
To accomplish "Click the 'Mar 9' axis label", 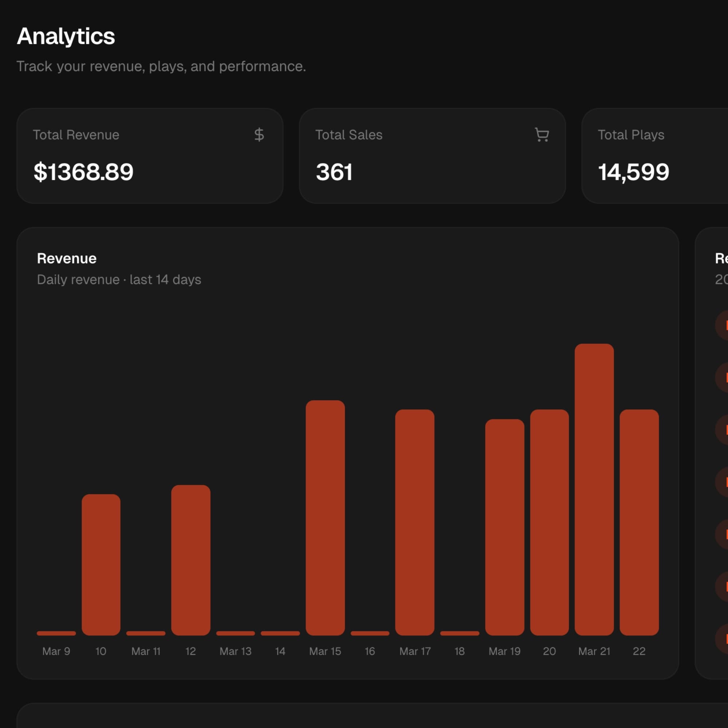I will (x=56, y=651).
